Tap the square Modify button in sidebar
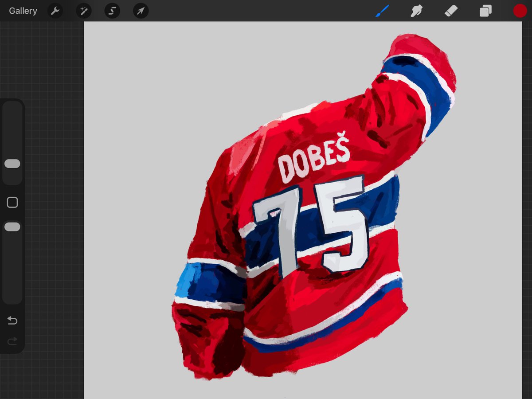The width and height of the screenshot is (532, 399). 12,203
